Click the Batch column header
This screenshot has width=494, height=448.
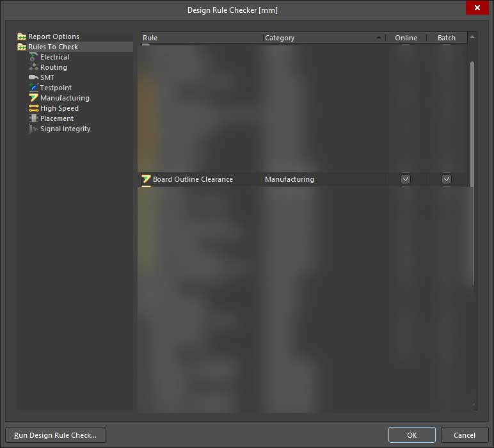(x=447, y=38)
